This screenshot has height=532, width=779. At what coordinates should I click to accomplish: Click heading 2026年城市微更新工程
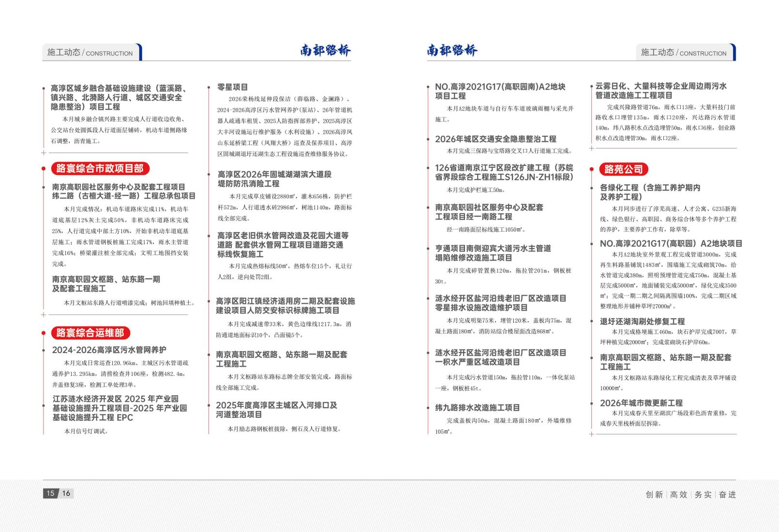click(641, 403)
